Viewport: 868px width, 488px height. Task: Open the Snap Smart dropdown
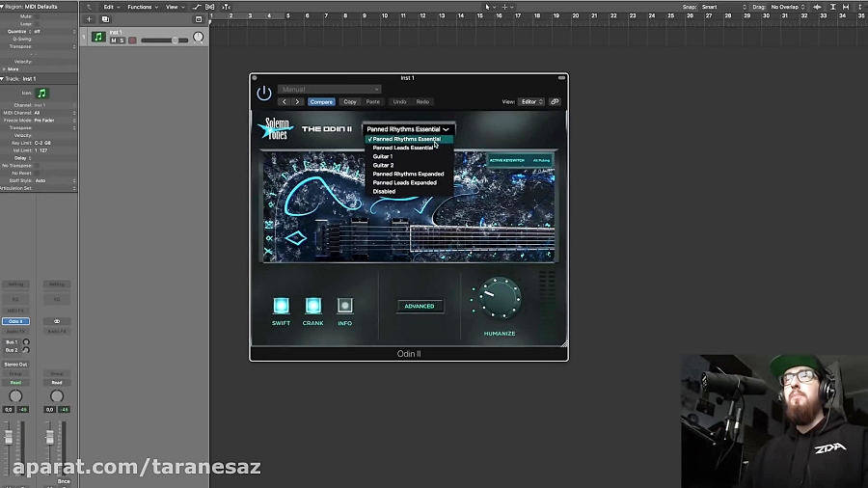tap(723, 7)
